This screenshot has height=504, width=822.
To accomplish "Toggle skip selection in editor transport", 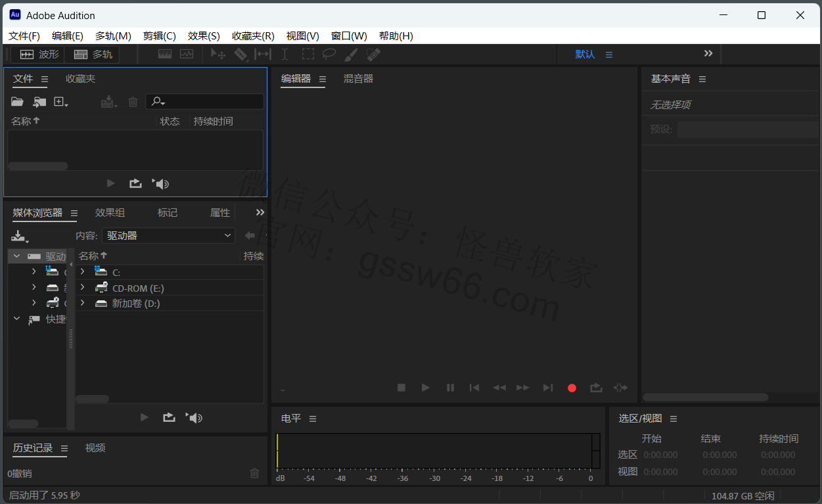I will click(620, 388).
